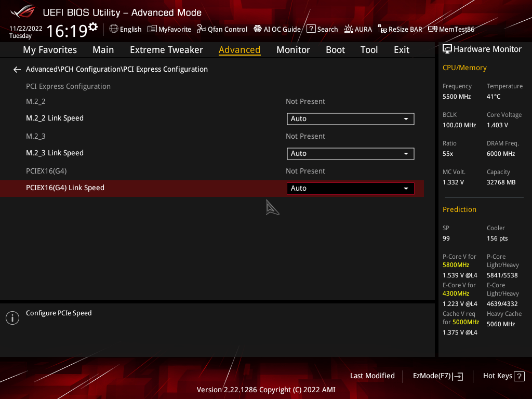
Task: Click the Qfan Control label
Action: tap(228, 30)
